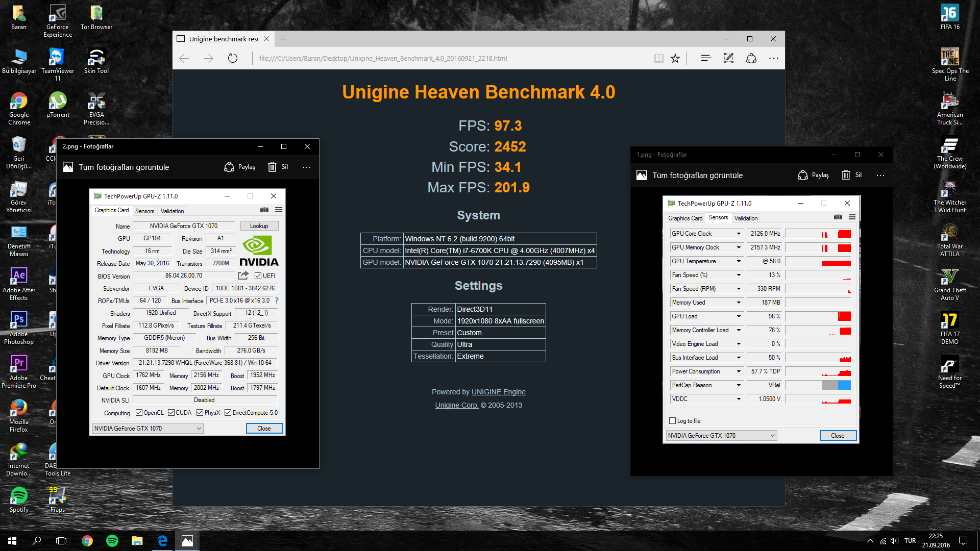The image size is (980, 551).
Task: Open Edge more options ellipsis
Action: pos(774,58)
